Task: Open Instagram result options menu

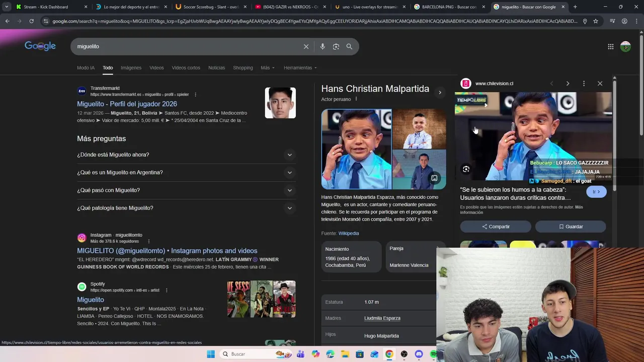Action: (148, 241)
